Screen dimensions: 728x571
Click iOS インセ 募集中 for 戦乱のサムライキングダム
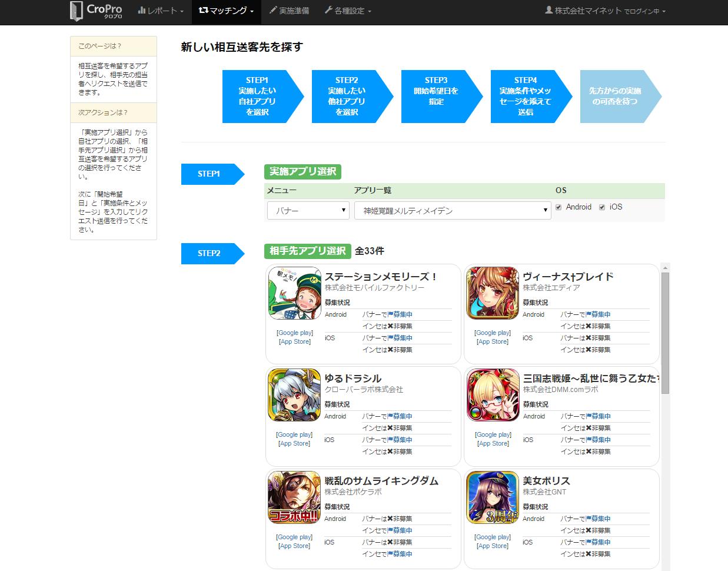[x=400, y=554]
